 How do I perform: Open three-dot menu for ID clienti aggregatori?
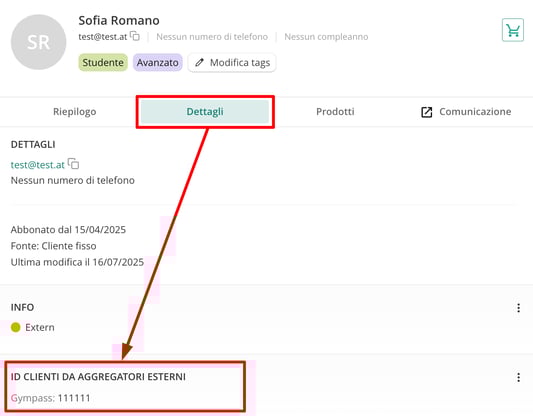pyautogui.click(x=518, y=377)
